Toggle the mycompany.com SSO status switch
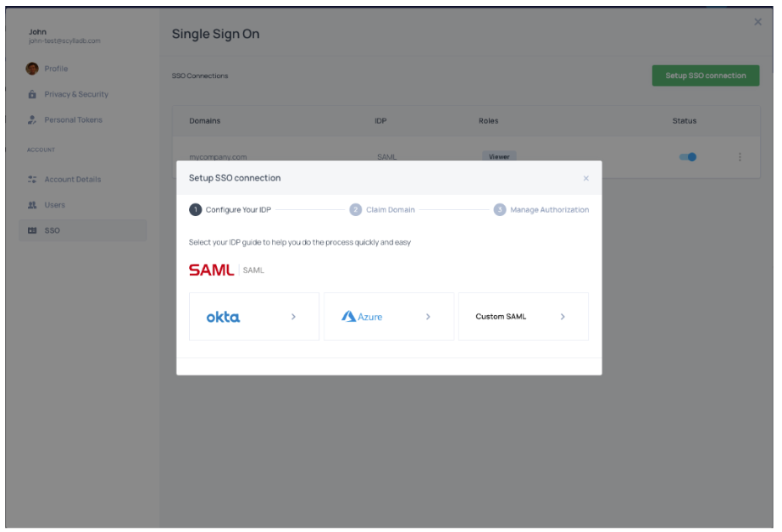 [687, 157]
